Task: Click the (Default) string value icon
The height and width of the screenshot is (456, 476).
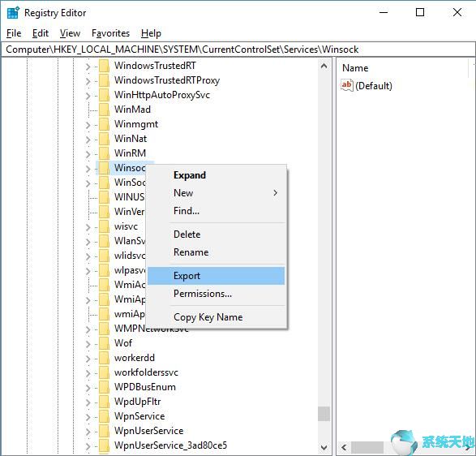Action: [347, 85]
